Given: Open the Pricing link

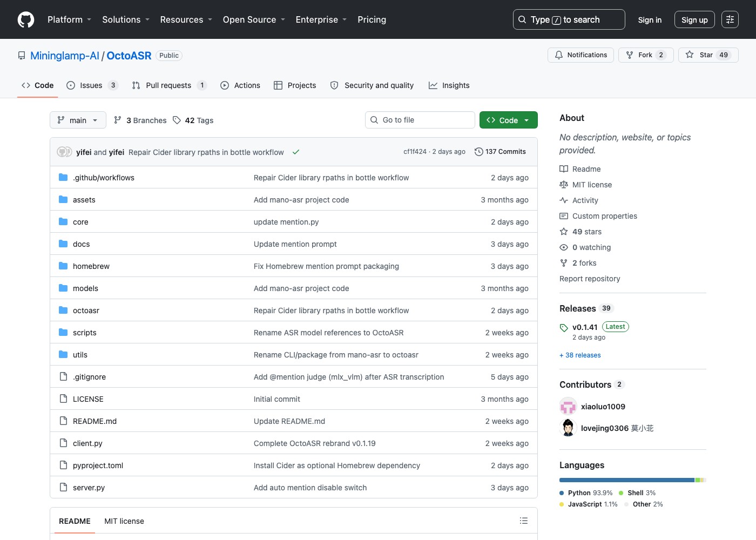Looking at the screenshot, I should point(372,19).
